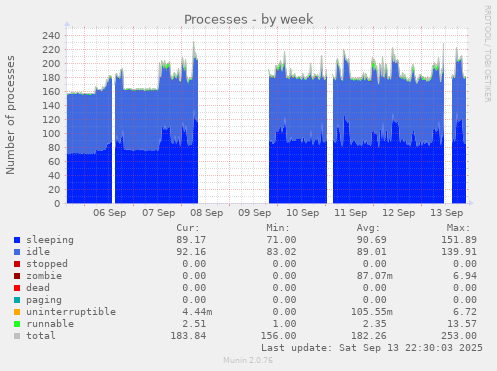Viewport: 497px width, 371px height.
Task: Click the runnable legend color swatch
Action: (x=17, y=324)
